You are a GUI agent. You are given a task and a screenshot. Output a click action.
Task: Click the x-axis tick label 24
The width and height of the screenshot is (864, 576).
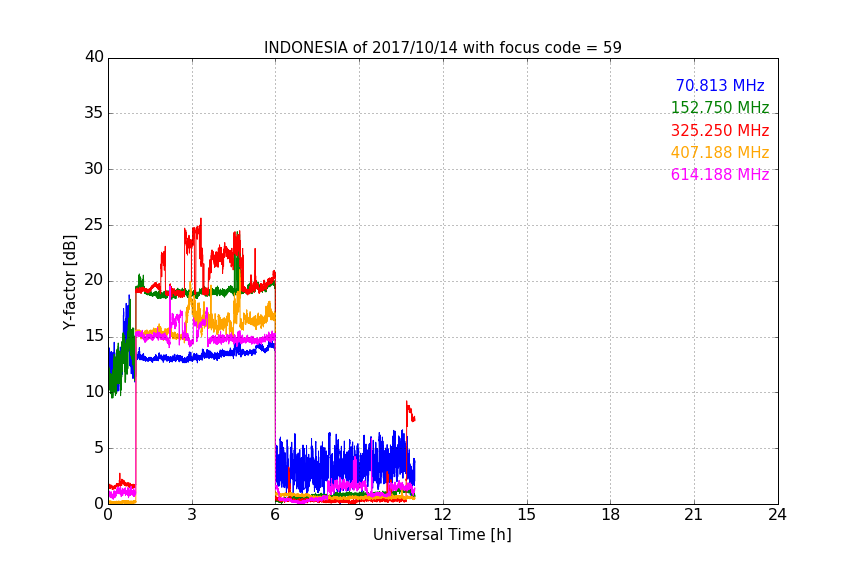pyautogui.click(x=777, y=514)
